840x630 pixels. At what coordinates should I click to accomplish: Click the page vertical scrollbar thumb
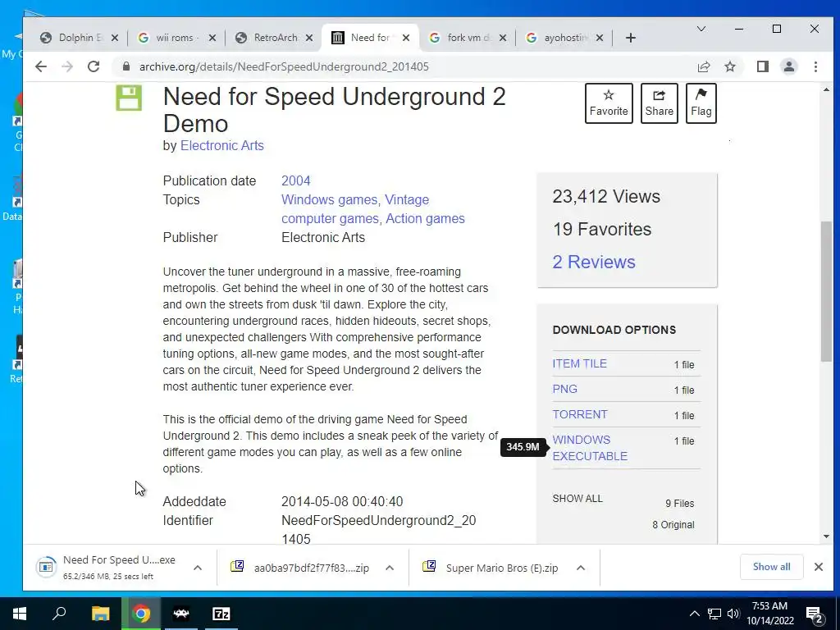826,292
